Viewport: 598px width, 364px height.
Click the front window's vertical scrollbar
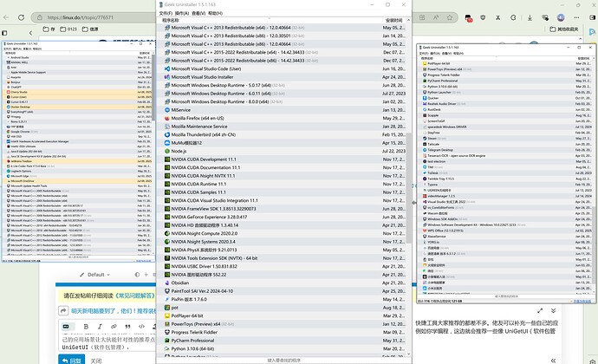tap(408, 188)
